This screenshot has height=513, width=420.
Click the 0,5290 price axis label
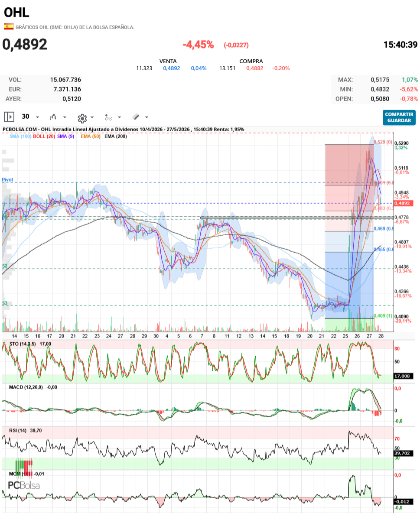pyautogui.click(x=401, y=143)
